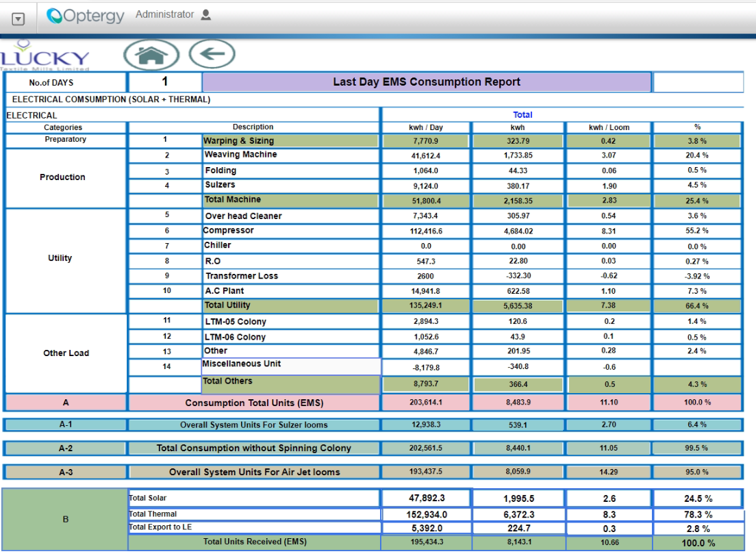This screenshot has width=756, height=556.
Task: Go to the Home page icon
Action: [x=151, y=55]
